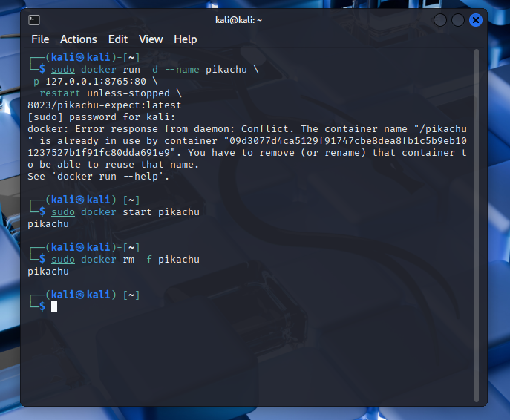Click the '-p 127.0.0.1:8765:80' port mapping line

click(92, 81)
